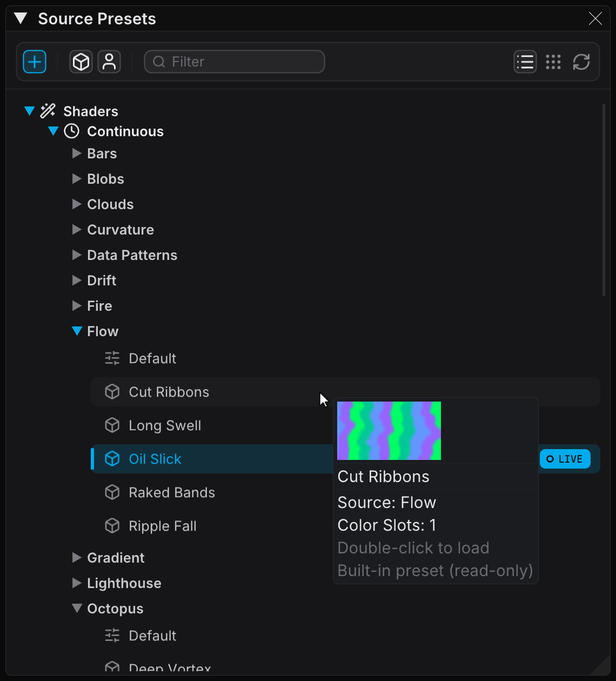The width and height of the screenshot is (616, 681).
Task: Toggle the built-in presets cube filter
Action: pyautogui.click(x=81, y=62)
